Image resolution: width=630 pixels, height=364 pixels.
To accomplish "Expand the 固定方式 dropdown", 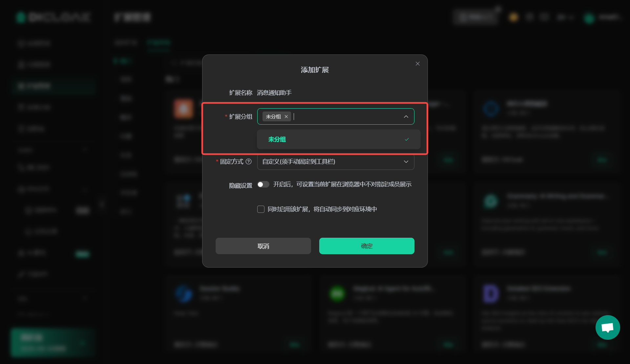I will (336, 162).
